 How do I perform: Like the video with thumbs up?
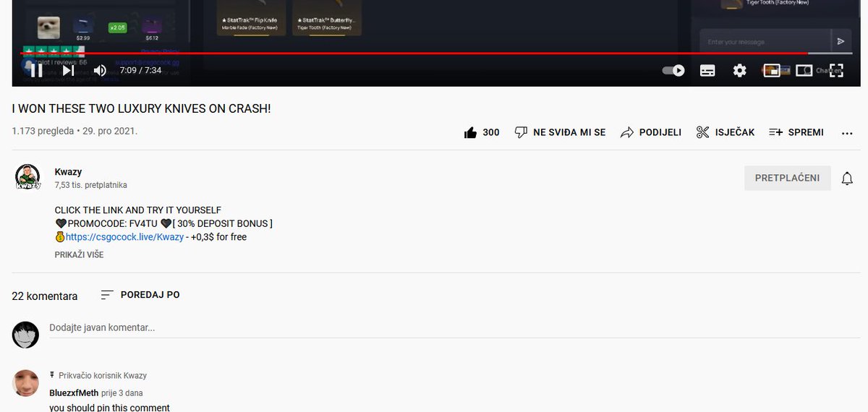471,132
